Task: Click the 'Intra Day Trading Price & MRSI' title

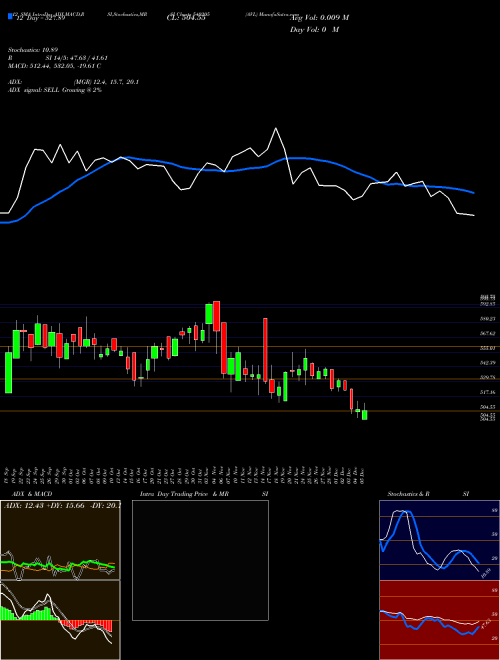Action: tap(204, 494)
